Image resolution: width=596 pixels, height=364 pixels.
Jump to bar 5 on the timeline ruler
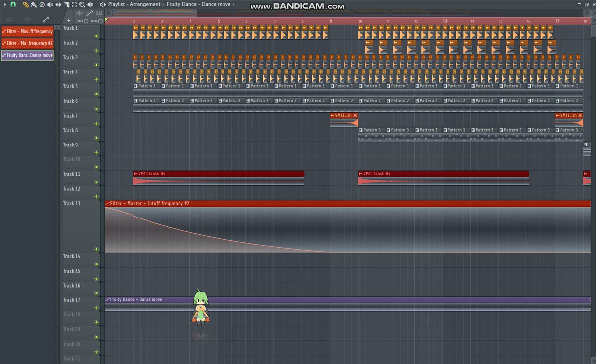pyautogui.click(x=218, y=21)
